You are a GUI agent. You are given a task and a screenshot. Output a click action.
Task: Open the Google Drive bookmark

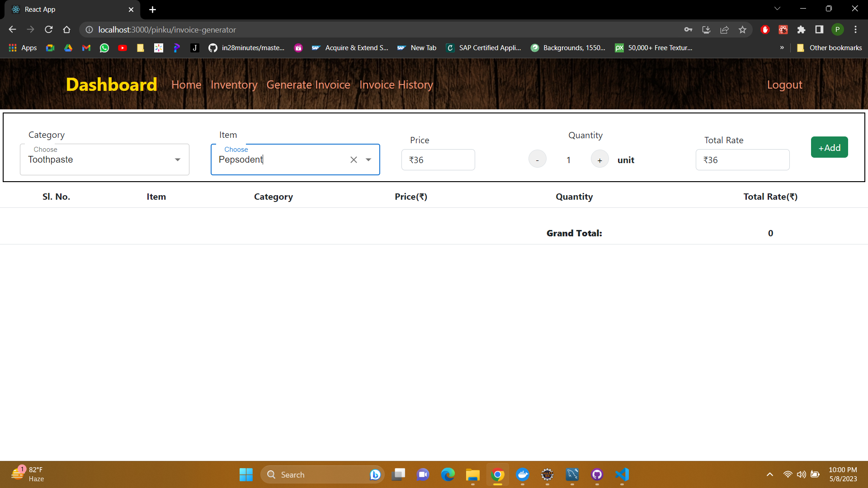[x=68, y=47]
